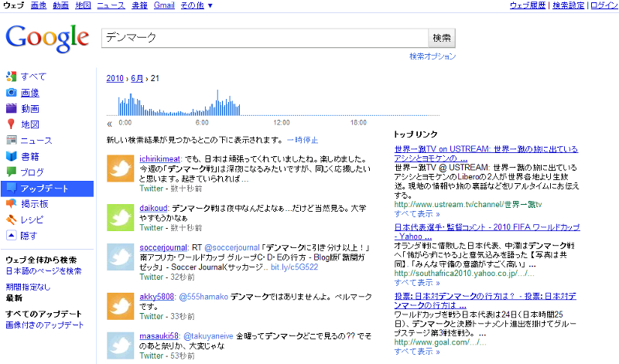
Task: Select the ブログ sidebar label
Action: coord(32,172)
